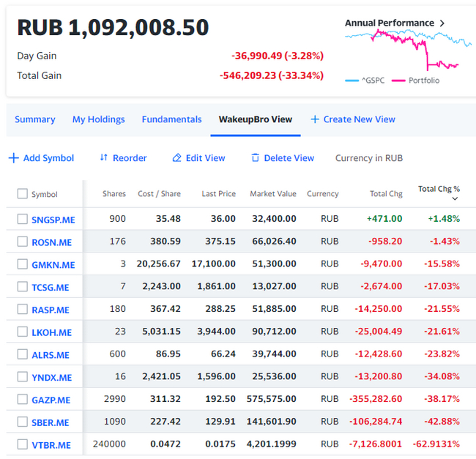Click the YNDX.ME symbol link
This screenshot has height=459, width=476.
tap(51, 378)
